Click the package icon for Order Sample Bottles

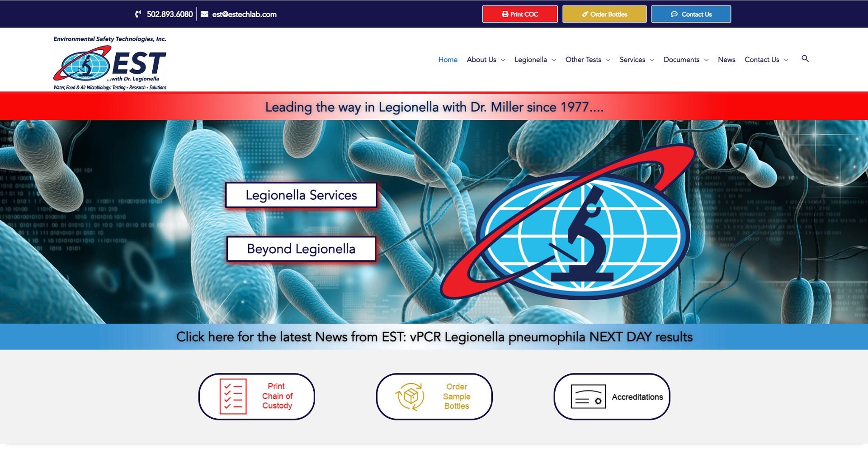pyautogui.click(x=410, y=397)
